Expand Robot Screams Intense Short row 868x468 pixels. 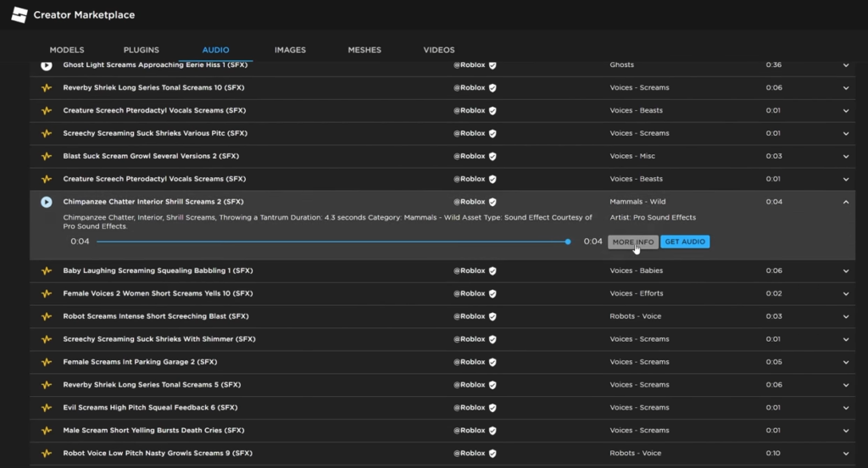click(x=846, y=316)
